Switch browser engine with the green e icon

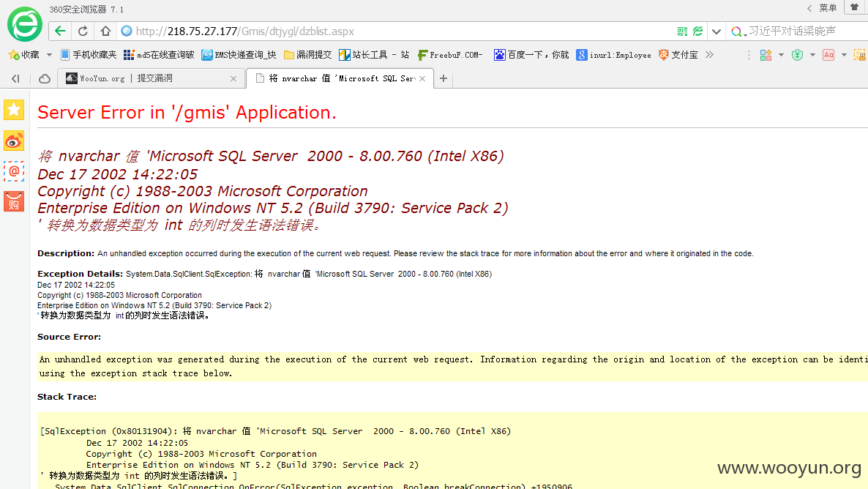[x=698, y=31]
